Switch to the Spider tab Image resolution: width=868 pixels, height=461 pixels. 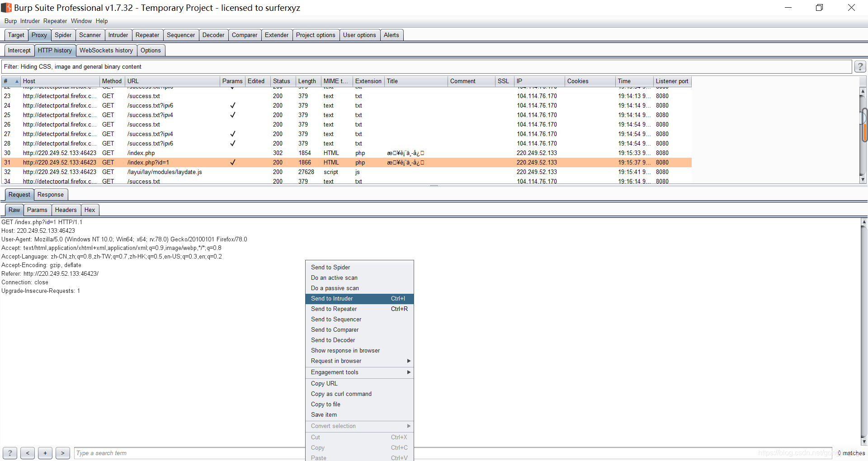pyautogui.click(x=63, y=35)
